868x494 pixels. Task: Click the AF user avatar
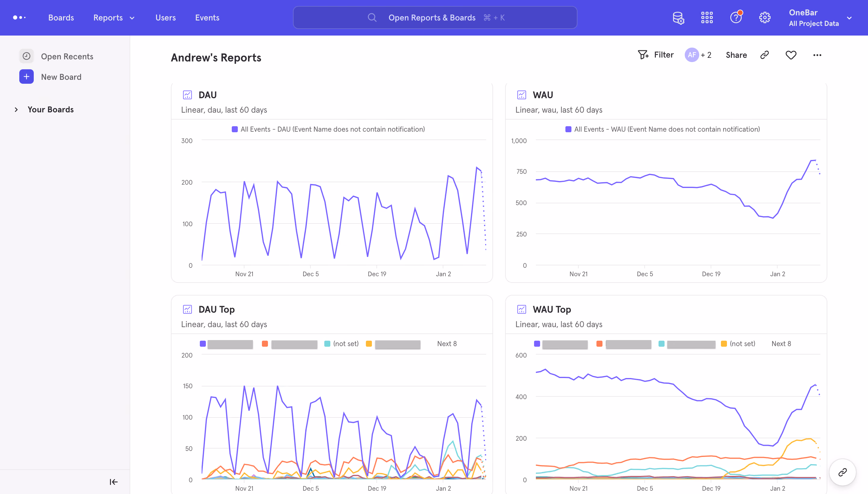pos(691,55)
